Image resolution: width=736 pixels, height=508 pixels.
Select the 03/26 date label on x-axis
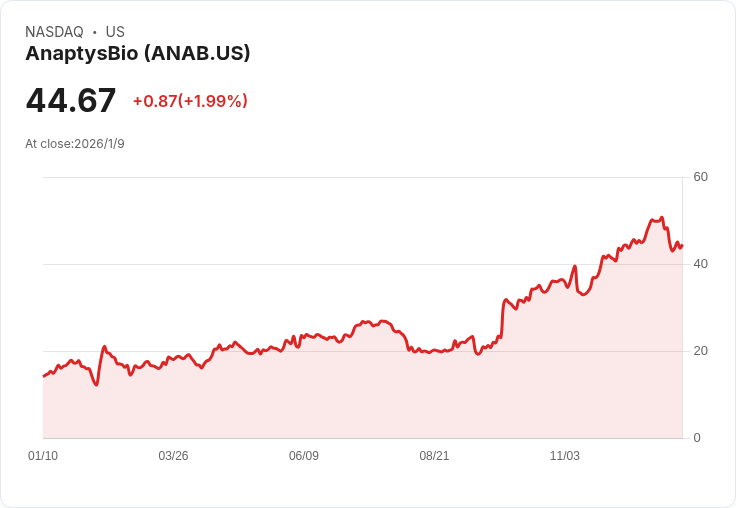[x=173, y=455]
